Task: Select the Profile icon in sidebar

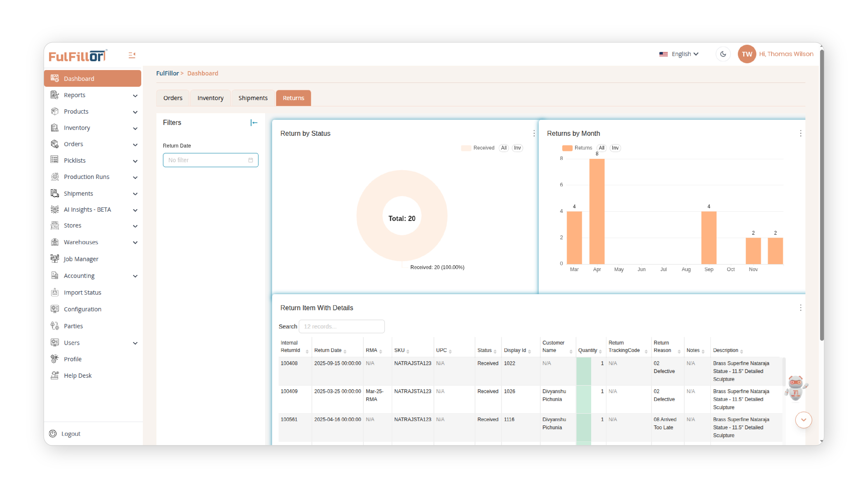Action: (x=55, y=359)
